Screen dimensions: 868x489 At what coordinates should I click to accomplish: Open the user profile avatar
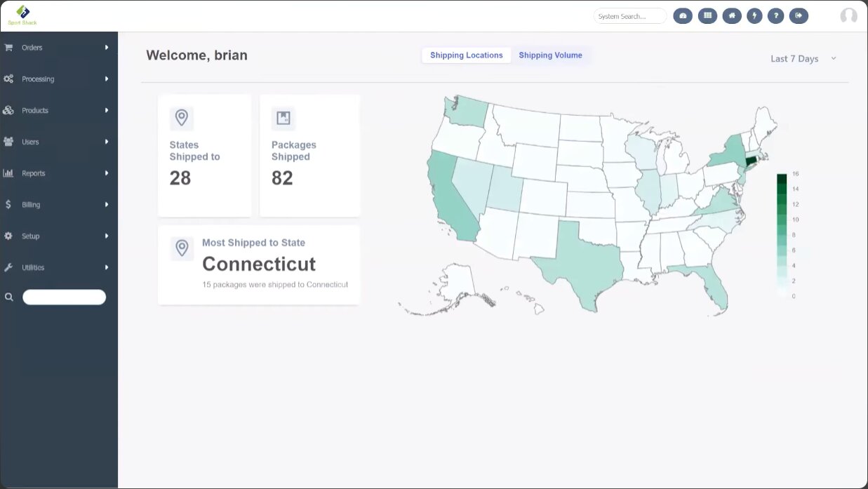coord(848,16)
